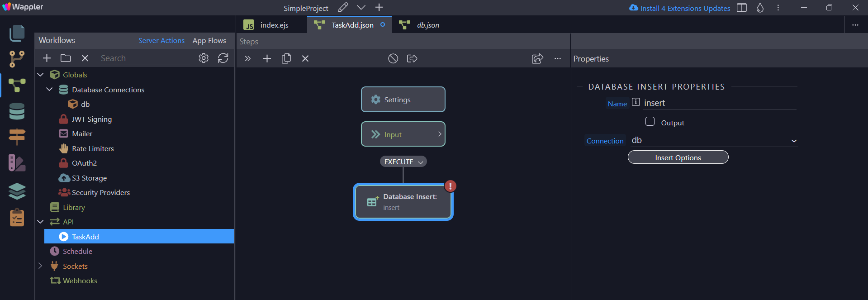Open the Database Manager sidebar icon
Screen dimensions: 868x300
(17, 111)
